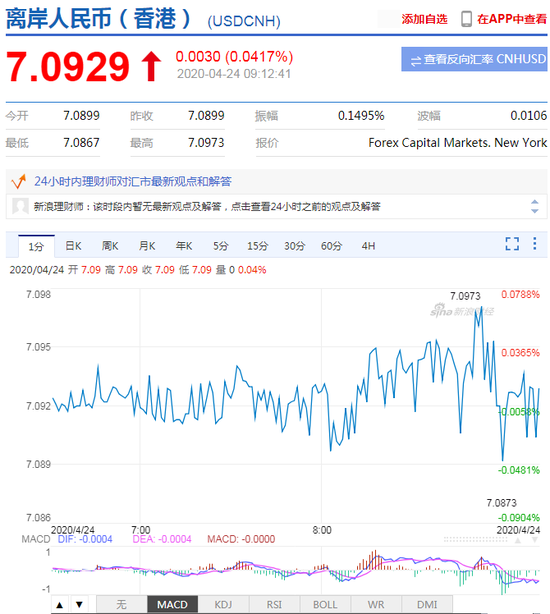
Task: Select the MACD indicator button
Action: pos(172,605)
